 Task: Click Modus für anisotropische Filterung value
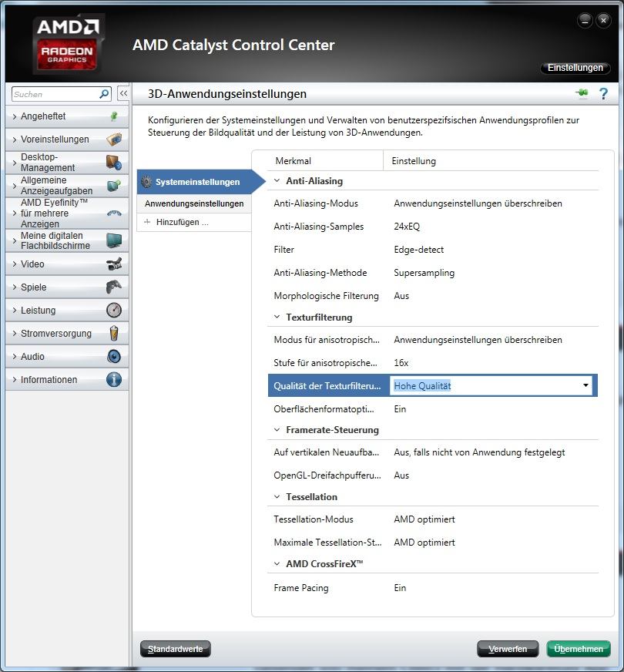click(478, 339)
